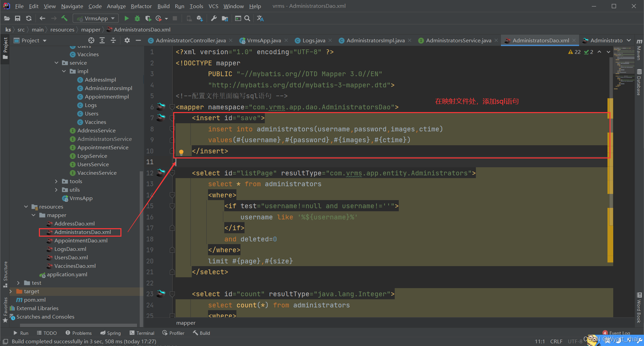Switch to AdministratorsService.java tab

(x=458, y=40)
